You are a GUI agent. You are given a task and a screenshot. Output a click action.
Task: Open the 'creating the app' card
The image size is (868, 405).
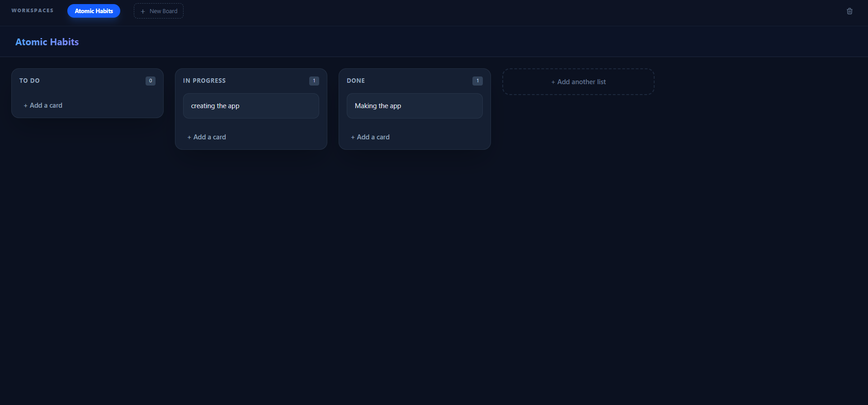[x=251, y=106]
